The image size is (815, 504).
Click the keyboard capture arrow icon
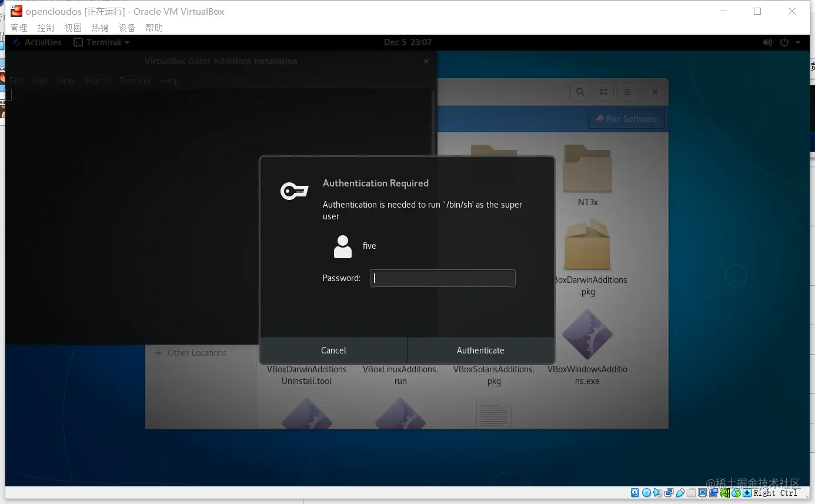point(747,493)
